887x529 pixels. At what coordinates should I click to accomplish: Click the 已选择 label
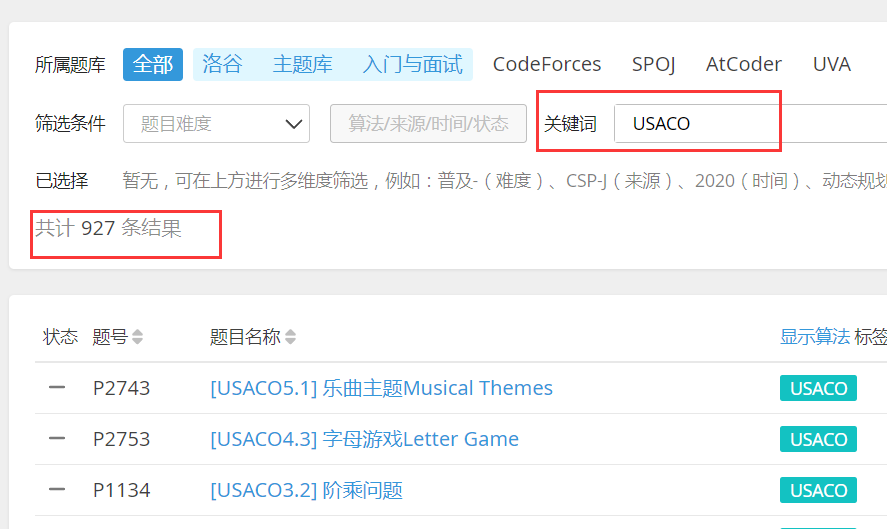click(62, 181)
